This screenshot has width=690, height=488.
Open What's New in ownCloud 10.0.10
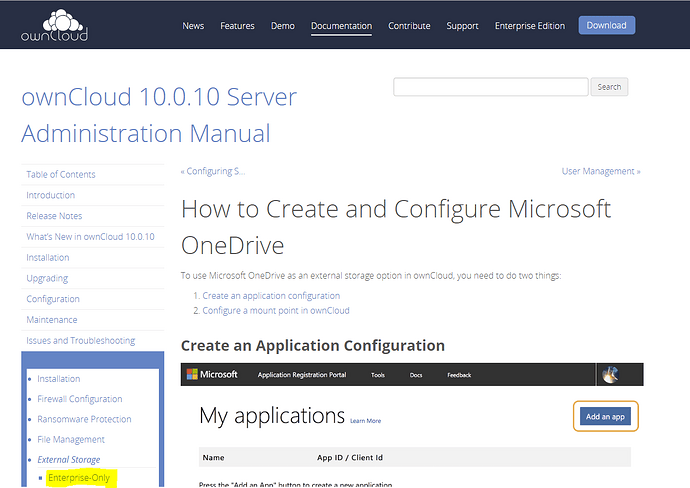click(90, 237)
